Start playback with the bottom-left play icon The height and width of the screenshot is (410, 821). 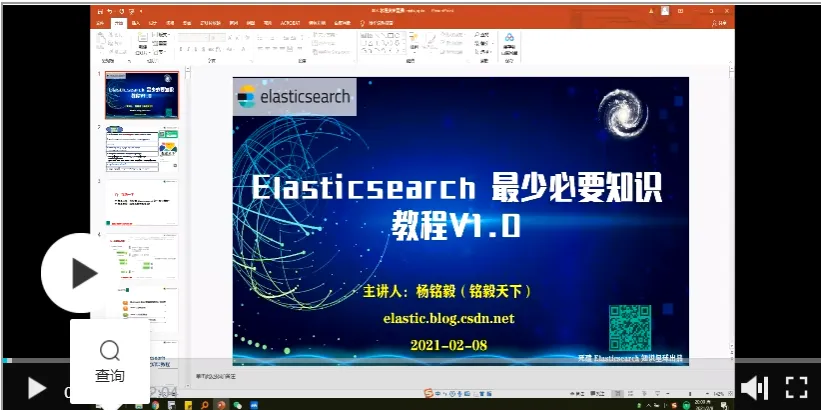[37, 388]
